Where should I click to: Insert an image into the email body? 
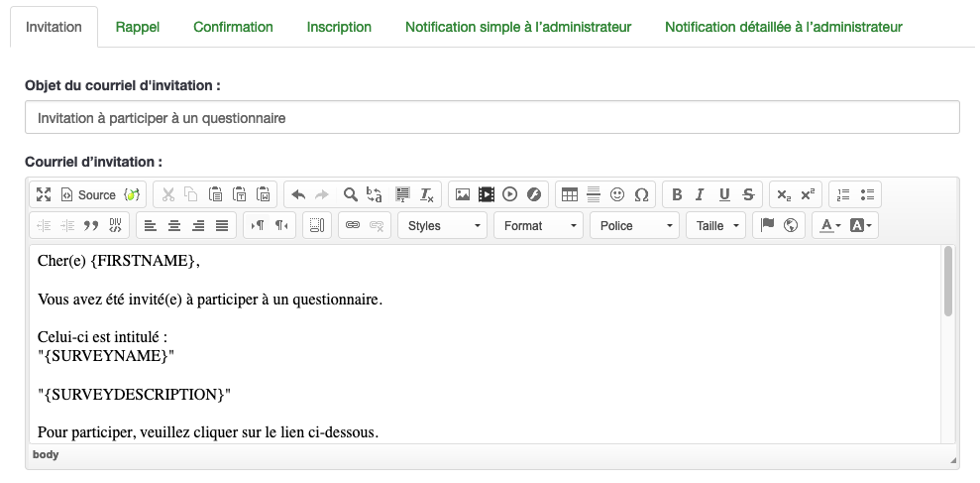462,195
